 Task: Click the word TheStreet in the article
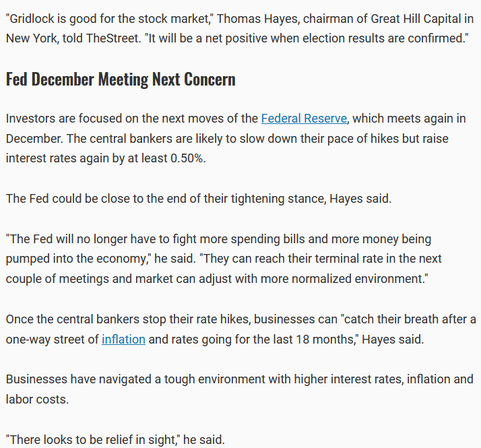point(113,38)
